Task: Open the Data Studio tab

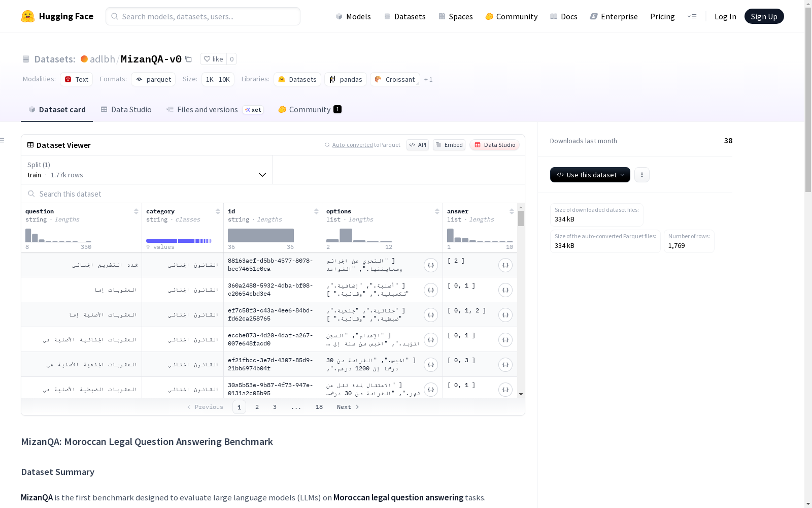Action: 126,110
